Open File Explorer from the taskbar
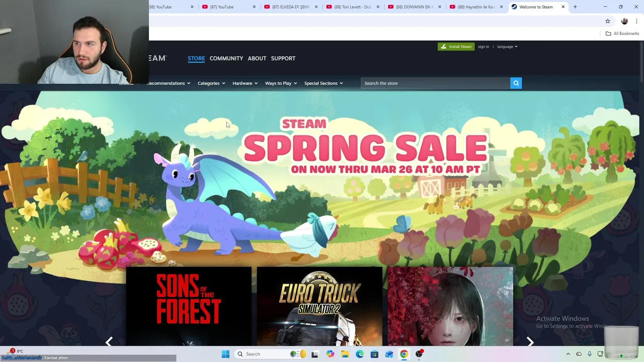Viewport: 644px width, 362px height. click(345, 354)
